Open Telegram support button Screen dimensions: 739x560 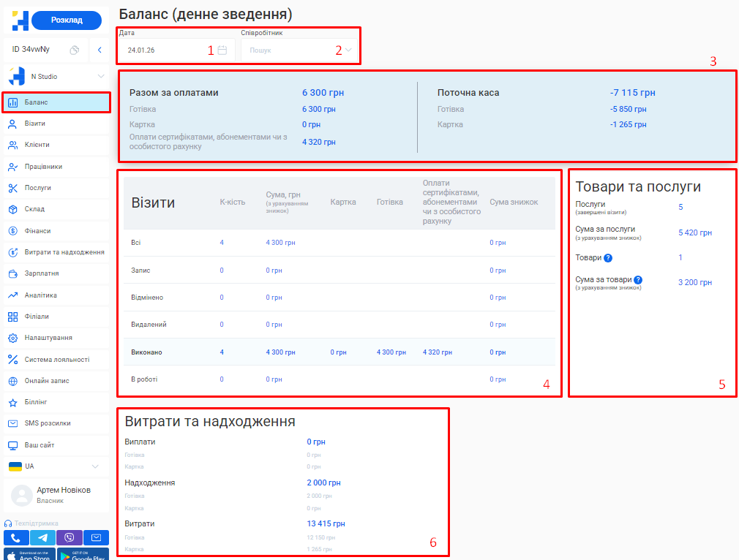pos(42,537)
